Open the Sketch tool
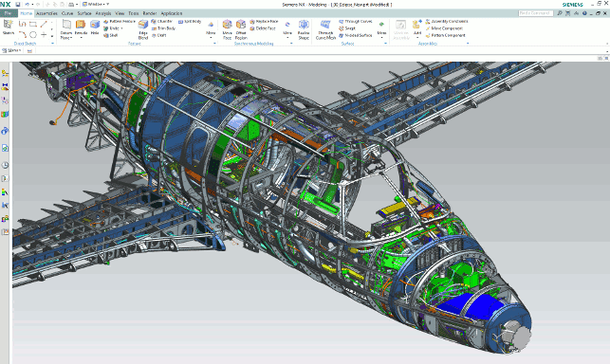 point(9,27)
